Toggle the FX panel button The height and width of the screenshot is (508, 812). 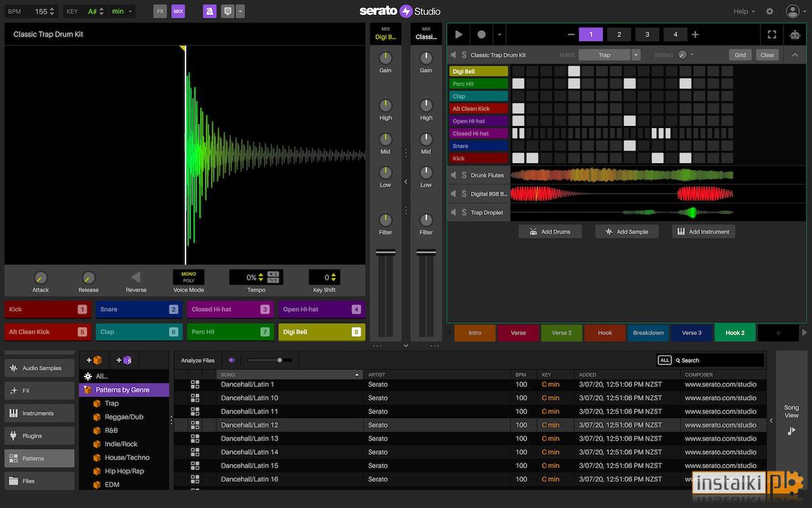click(x=160, y=12)
